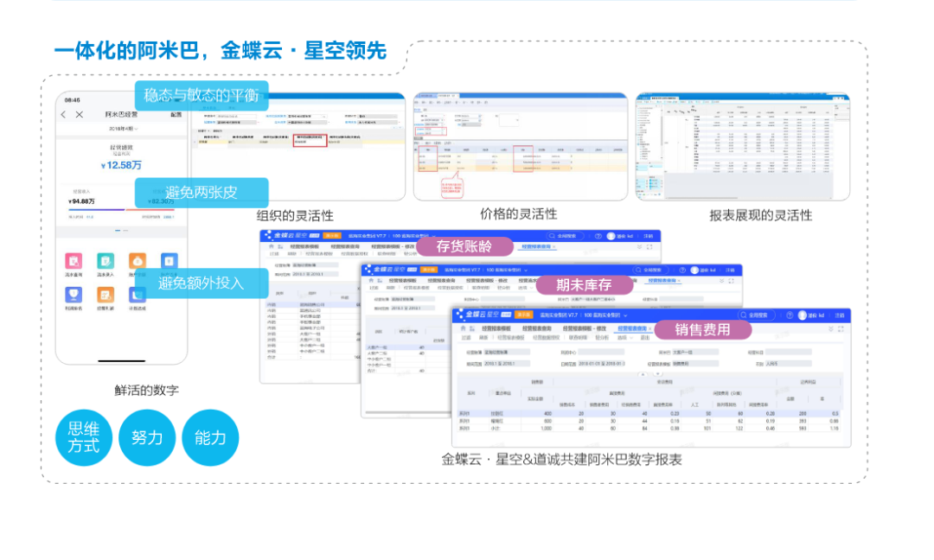Click the user avatar in the 存货账龄 window
The width and height of the screenshot is (934, 560).
click(611, 236)
